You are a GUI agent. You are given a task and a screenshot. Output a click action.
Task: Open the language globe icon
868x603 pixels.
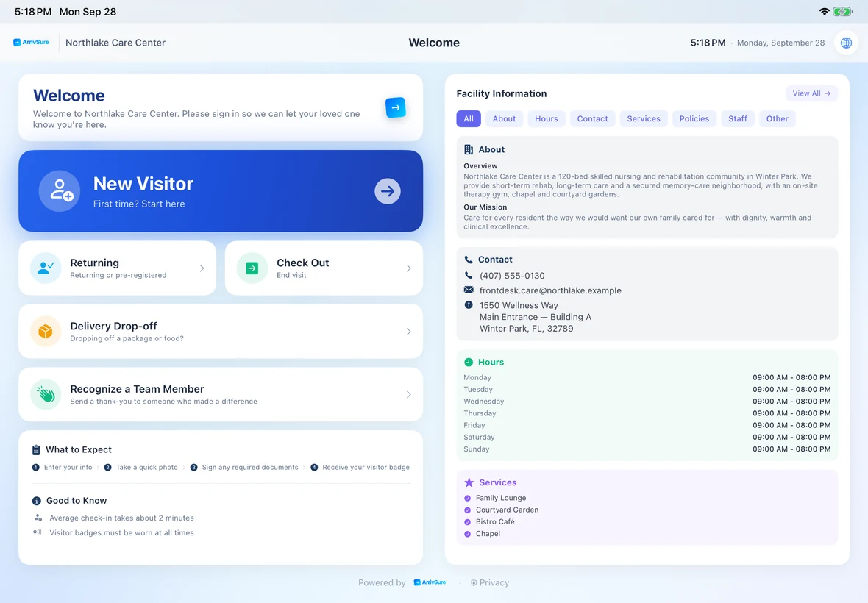[x=846, y=43]
